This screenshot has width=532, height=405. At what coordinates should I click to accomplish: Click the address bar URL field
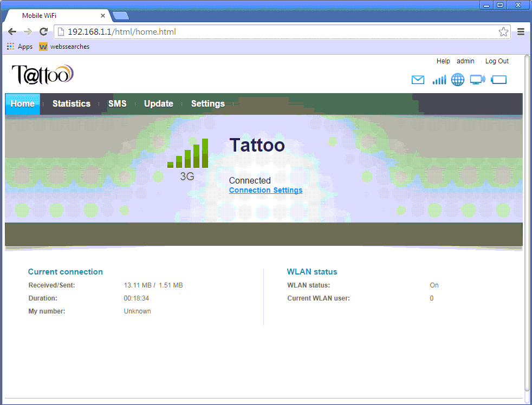click(282, 32)
